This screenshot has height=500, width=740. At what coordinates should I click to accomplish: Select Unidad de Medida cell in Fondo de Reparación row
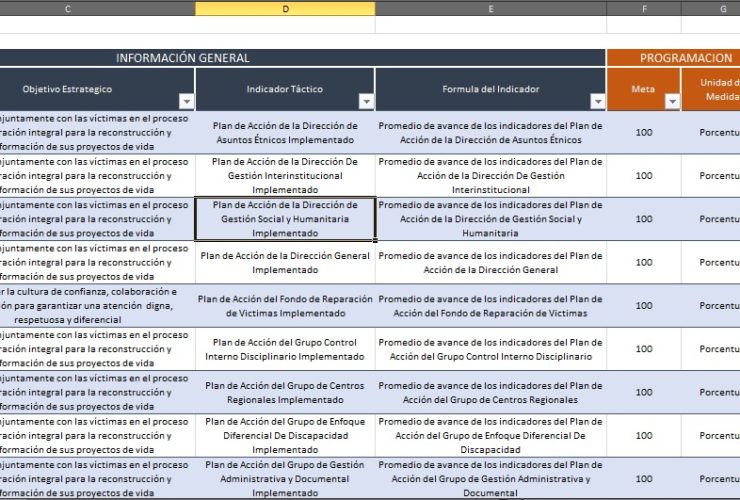[x=711, y=306]
